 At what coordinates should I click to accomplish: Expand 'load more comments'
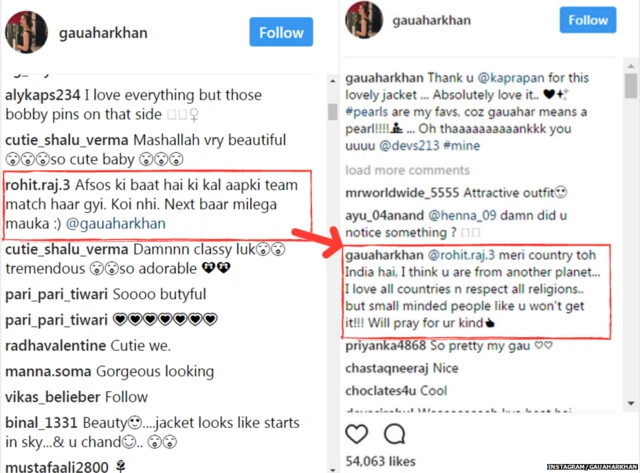click(406, 170)
